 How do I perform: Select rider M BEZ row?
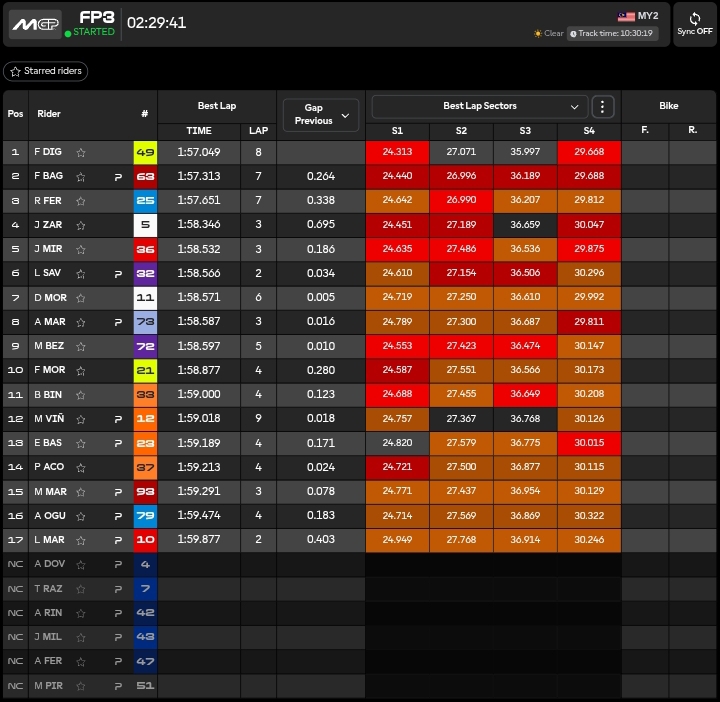point(50,345)
